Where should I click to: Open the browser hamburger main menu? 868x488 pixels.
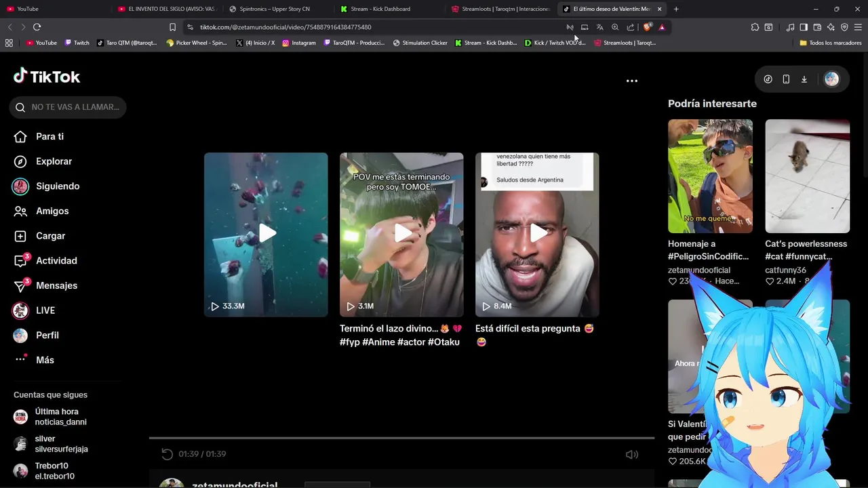pyautogui.click(x=858, y=27)
